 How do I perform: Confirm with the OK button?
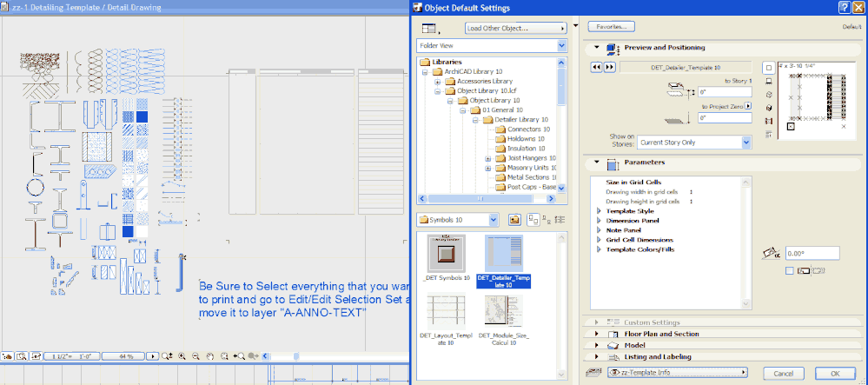click(835, 374)
